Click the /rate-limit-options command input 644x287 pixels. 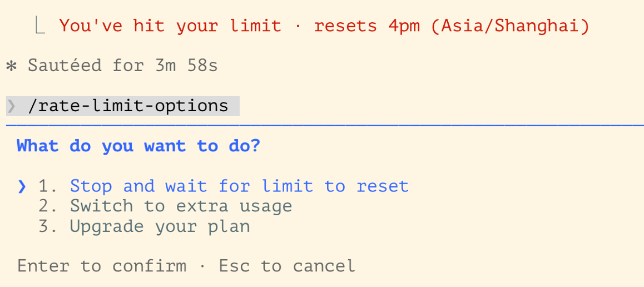tap(128, 106)
